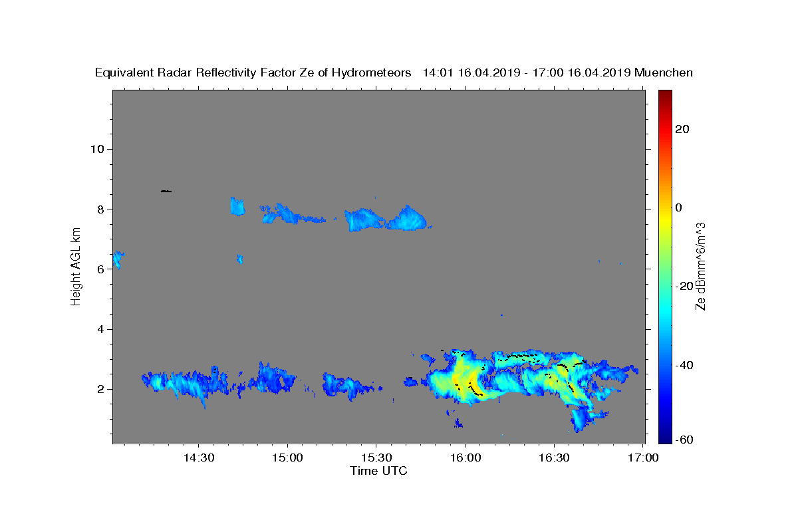The width and height of the screenshot is (798, 532).
Task: Click the "14:30" time tick label
Action: click(x=199, y=458)
